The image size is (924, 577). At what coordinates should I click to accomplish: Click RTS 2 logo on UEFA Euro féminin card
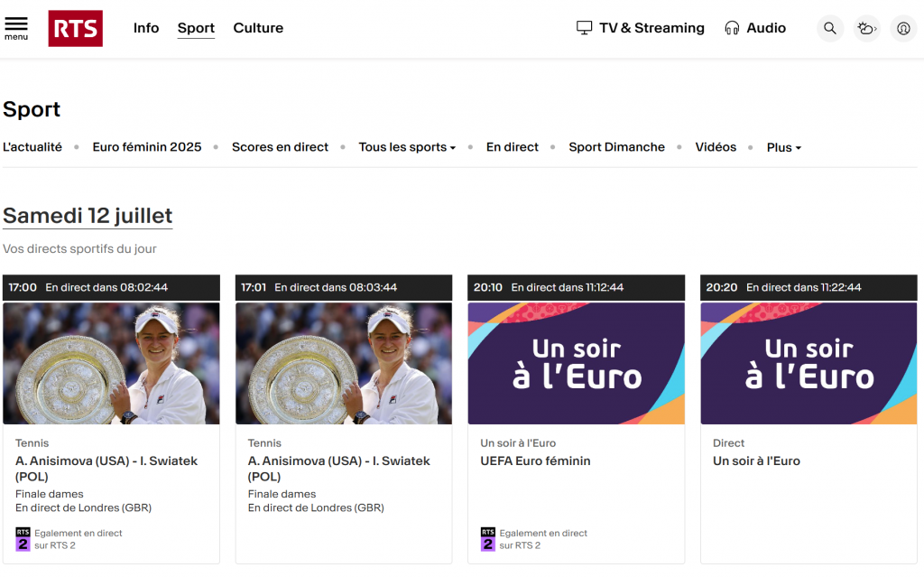[488, 539]
